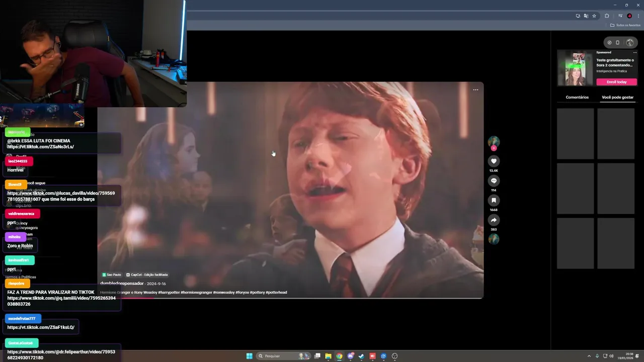This screenshot has width=644, height=362.
Task: Open Task View on the taskbar
Action: click(317, 356)
